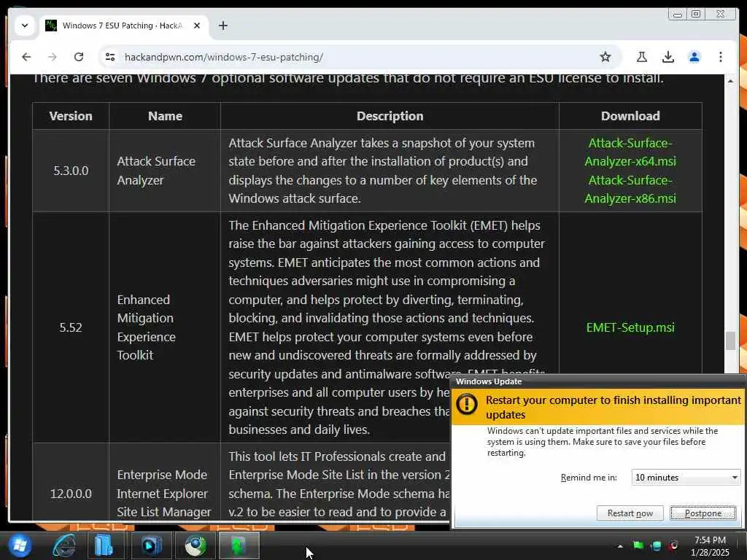
Task: Download EMET-Setup.msi
Action: (630, 327)
